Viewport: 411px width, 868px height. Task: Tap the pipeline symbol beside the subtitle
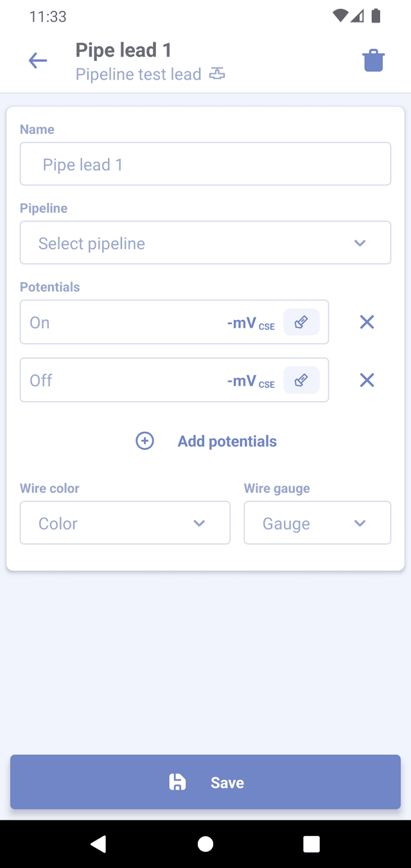(x=218, y=75)
